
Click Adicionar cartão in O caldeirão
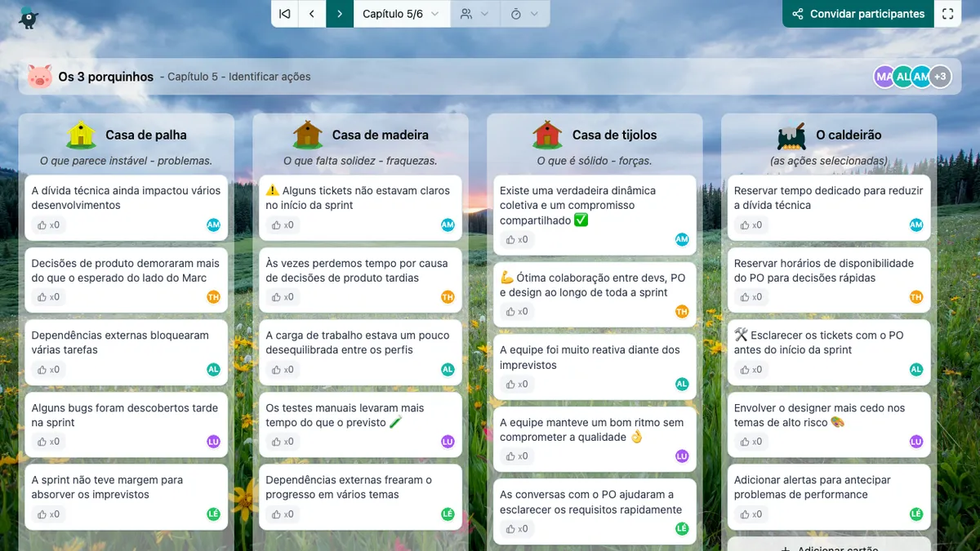pyautogui.click(x=828, y=545)
